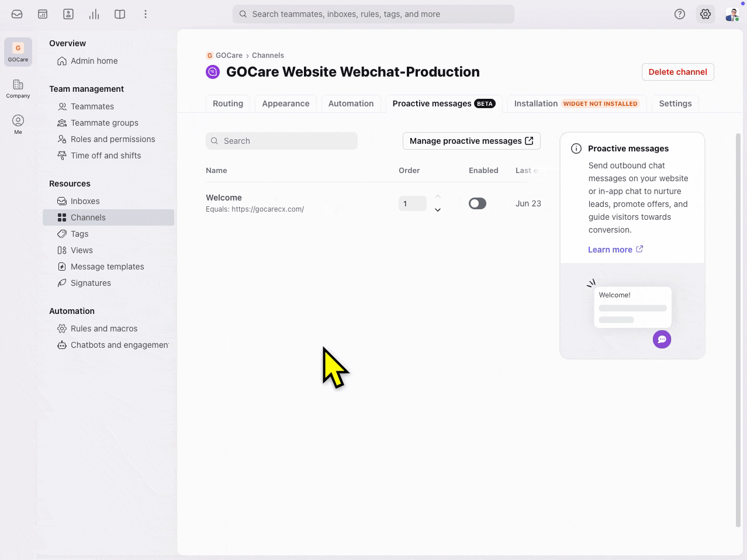
Task: Click Manage proactive messages button
Action: point(472,141)
